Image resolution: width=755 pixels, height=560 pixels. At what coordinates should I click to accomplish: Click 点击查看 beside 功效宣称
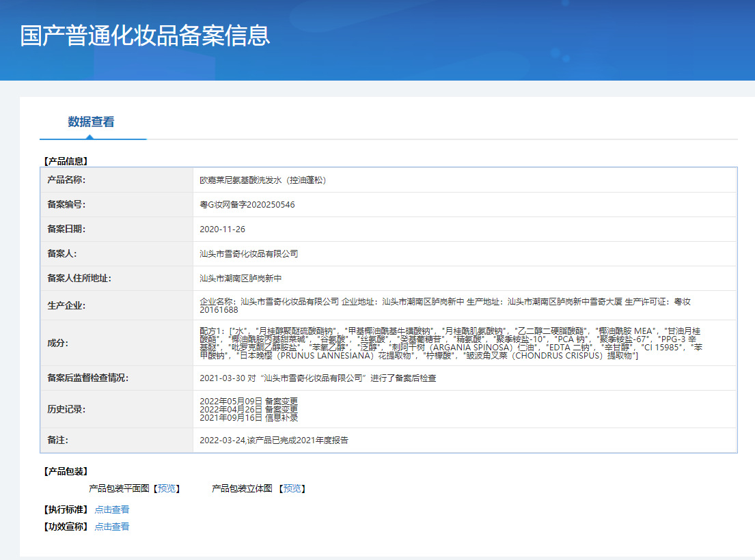pyautogui.click(x=111, y=527)
